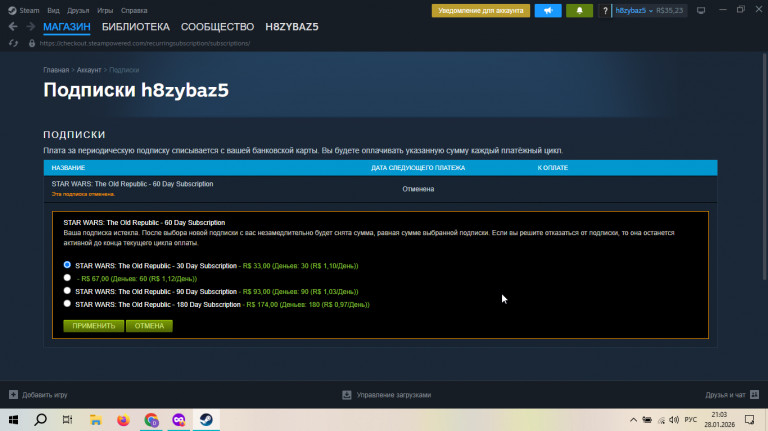Click the R$35,23 wallet balance
This screenshot has height=431, width=768.
coord(670,10)
